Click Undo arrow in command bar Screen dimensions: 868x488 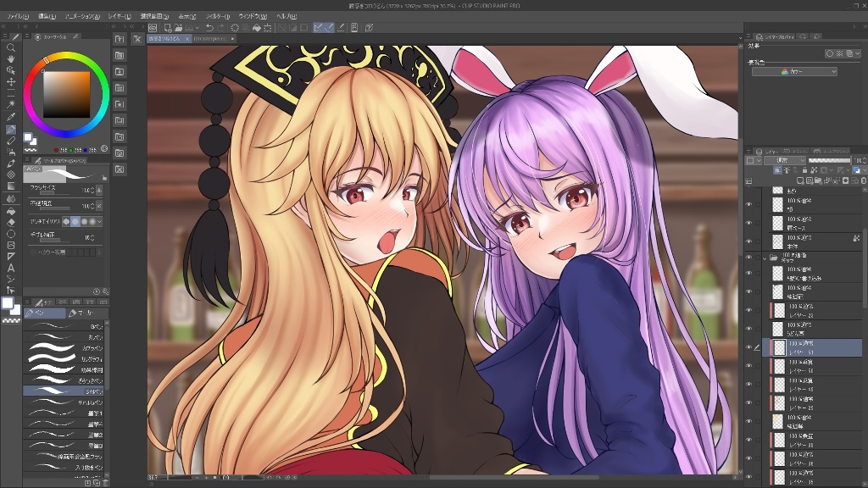click(210, 28)
